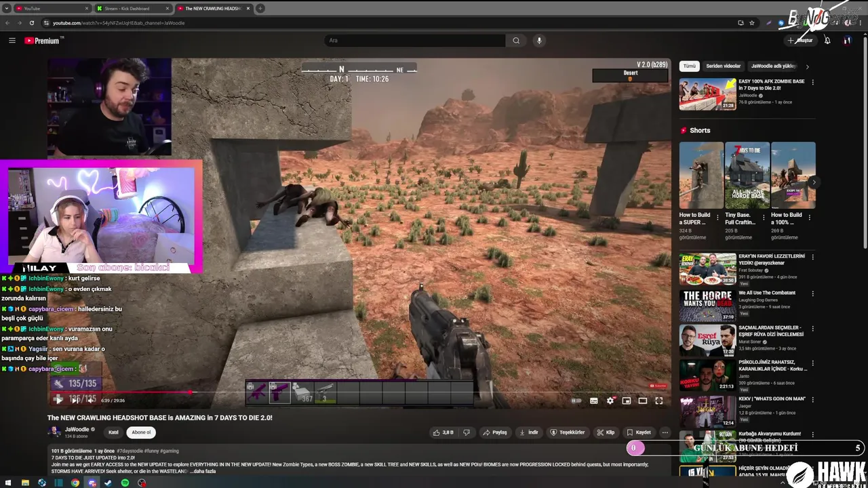Select the JaWoodle adlı yükleyen chip

coord(773,66)
